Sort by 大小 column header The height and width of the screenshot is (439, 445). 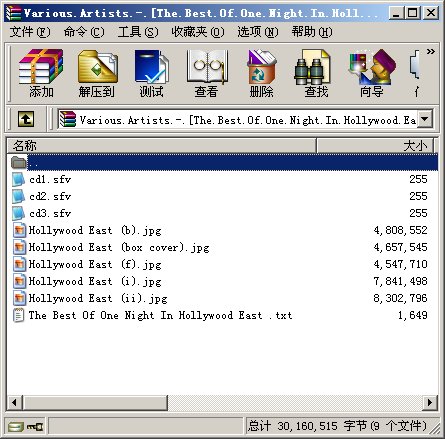point(375,146)
